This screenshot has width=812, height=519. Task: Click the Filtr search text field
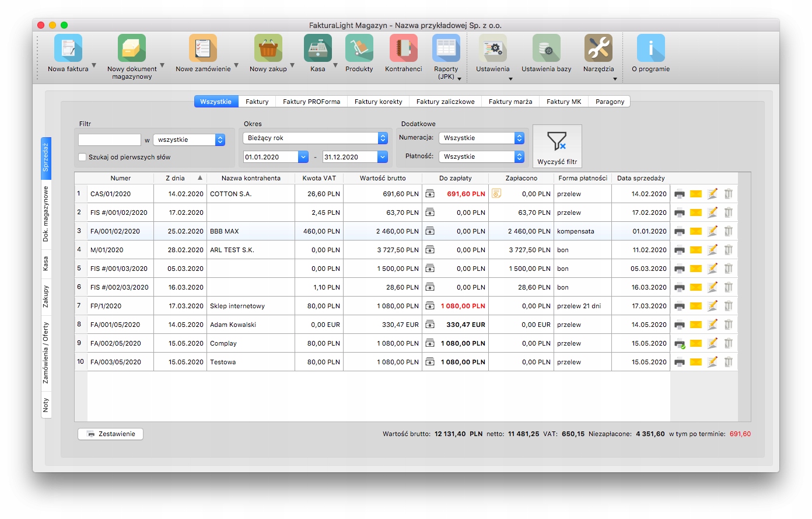coord(110,140)
